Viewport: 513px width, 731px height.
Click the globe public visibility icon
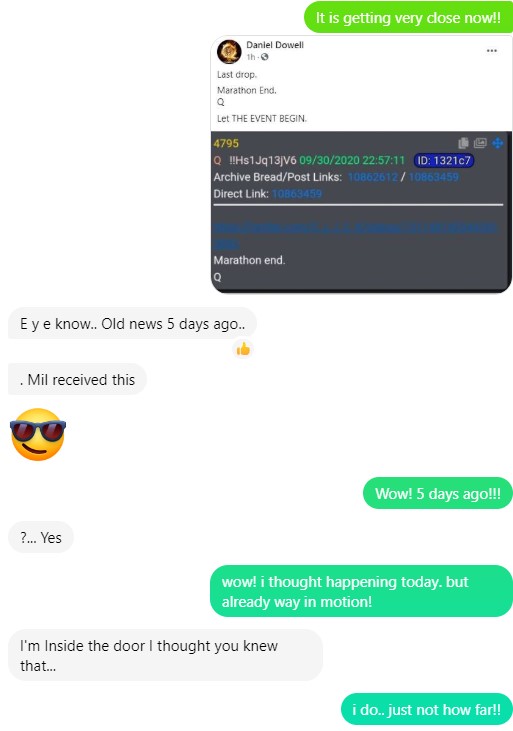(x=265, y=57)
